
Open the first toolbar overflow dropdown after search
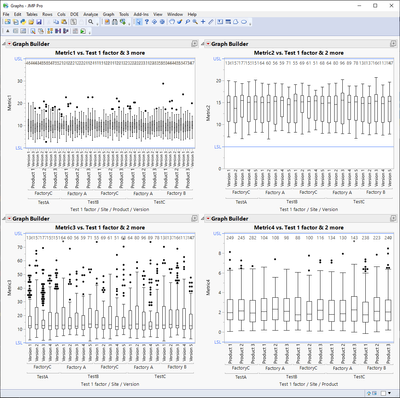coord(97,24)
